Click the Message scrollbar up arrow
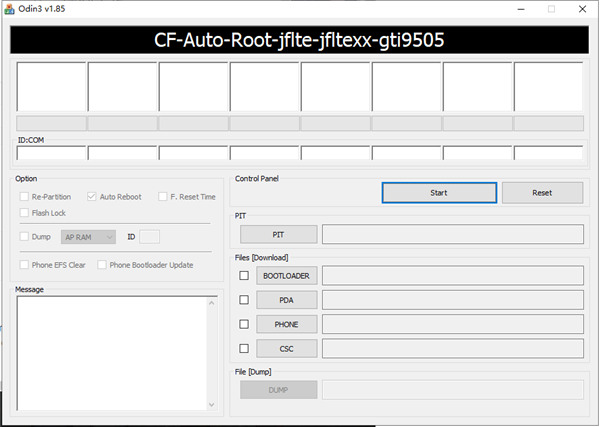The image size is (600, 427). point(212,303)
